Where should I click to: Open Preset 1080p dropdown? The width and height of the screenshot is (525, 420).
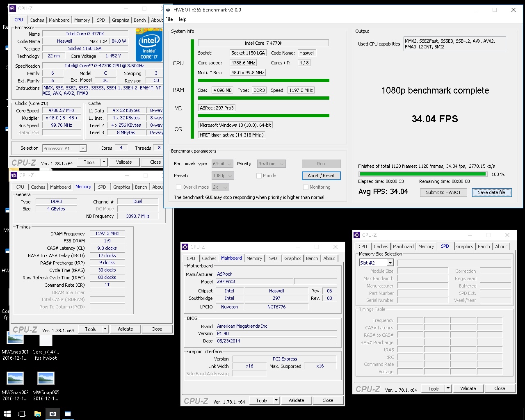tap(223, 176)
